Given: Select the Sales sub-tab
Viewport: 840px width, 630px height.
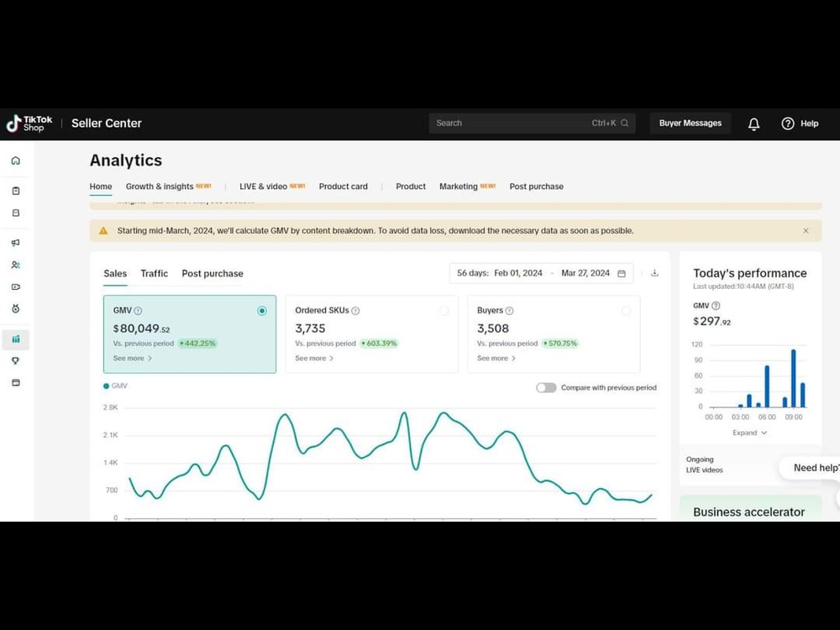Looking at the screenshot, I should tap(115, 274).
